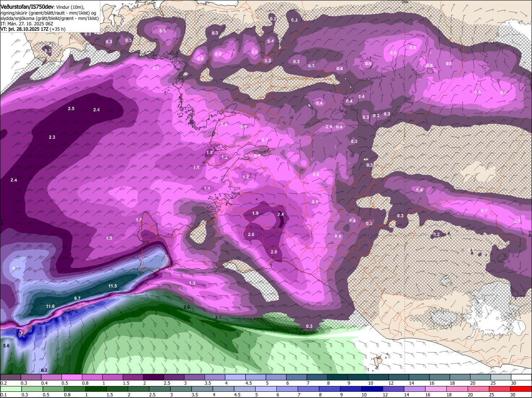The height and width of the screenshot is (398, 532).
Task: Upper legend: click pink swatch between 0.5 and 0.8
Action: pyautogui.click(x=71, y=377)
